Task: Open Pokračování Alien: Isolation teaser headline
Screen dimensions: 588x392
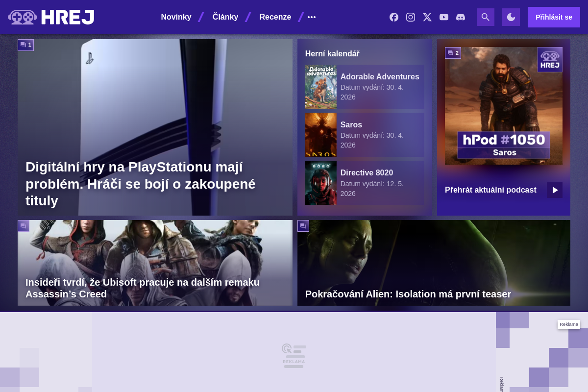Action: [408, 294]
